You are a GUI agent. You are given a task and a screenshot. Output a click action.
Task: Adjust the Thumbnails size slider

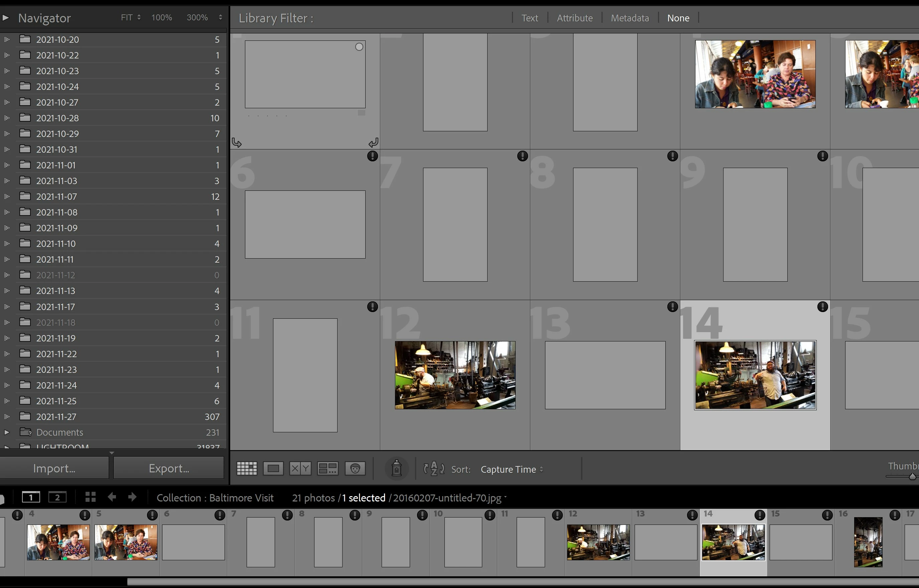(912, 476)
